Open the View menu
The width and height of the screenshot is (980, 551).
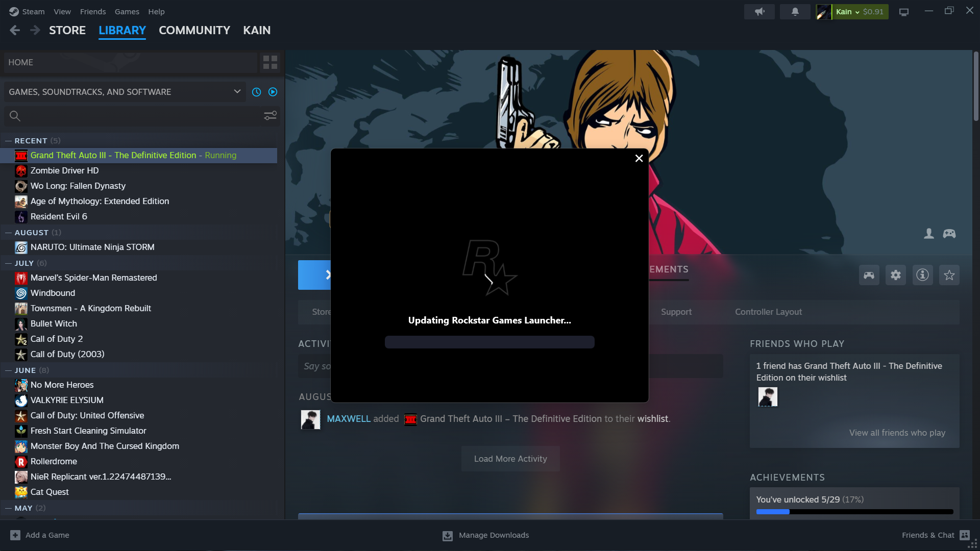(62, 11)
